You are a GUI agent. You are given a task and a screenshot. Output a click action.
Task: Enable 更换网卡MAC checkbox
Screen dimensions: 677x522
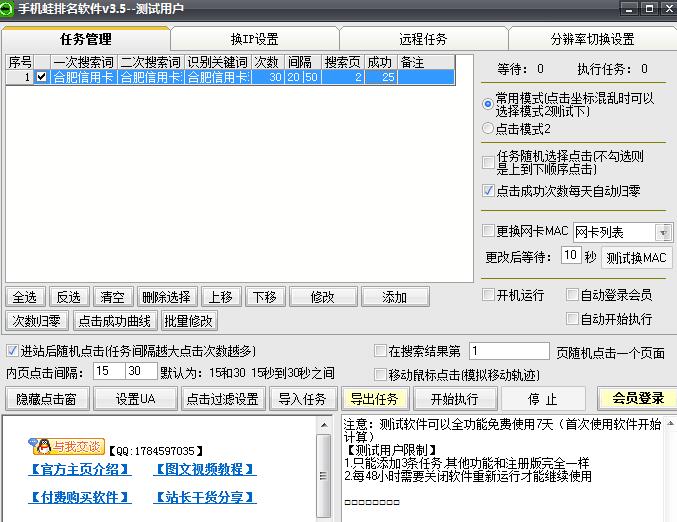pyautogui.click(x=488, y=231)
